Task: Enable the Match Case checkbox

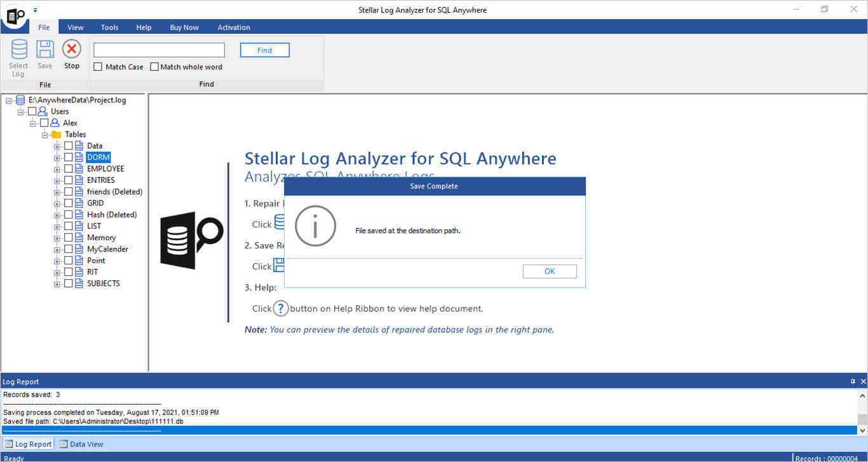Action: 98,67
